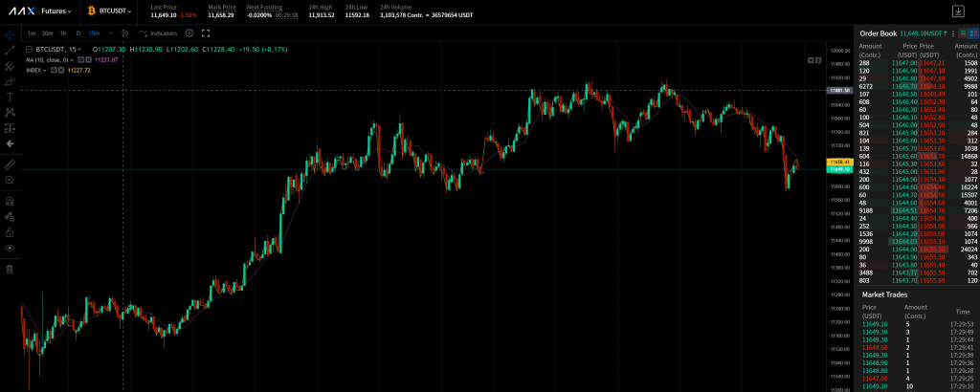
Task: Open chart settings gear icon
Action: point(189,33)
